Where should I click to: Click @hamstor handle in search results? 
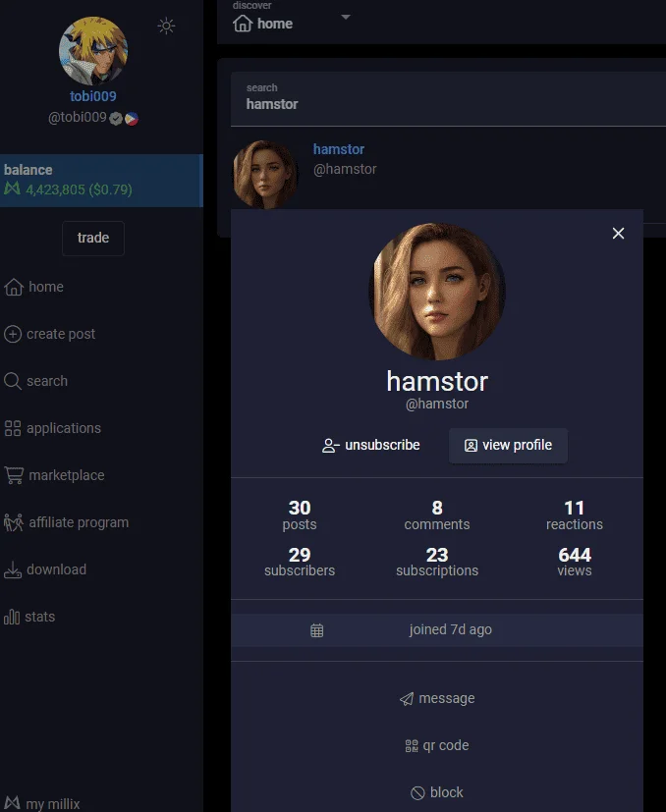pyautogui.click(x=345, y=169)
